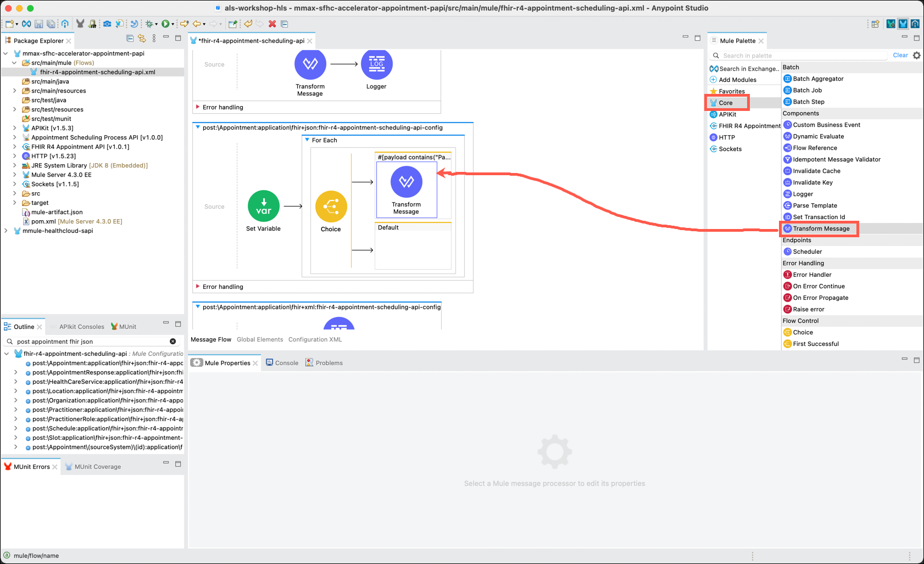Select HTTP category in palette
Image resolution: width=924 pixels, height=564 pixels.
click(x=722, y=137)
